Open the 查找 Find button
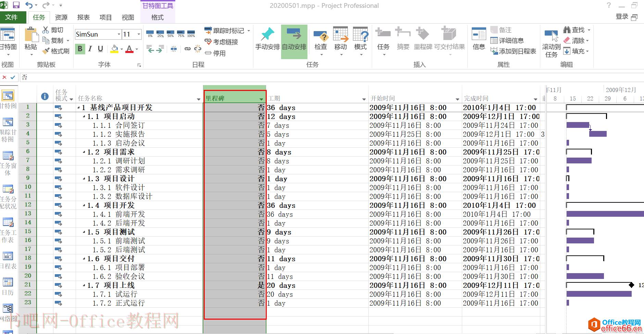The width and height of the screenshot is (644, 334). tap(577, 30)
